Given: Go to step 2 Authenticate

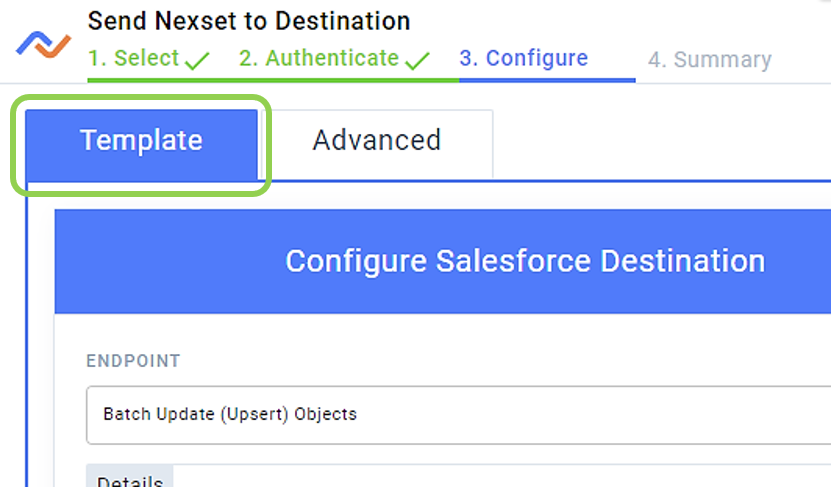Looking at the screenshot, I should click(334, 58).
